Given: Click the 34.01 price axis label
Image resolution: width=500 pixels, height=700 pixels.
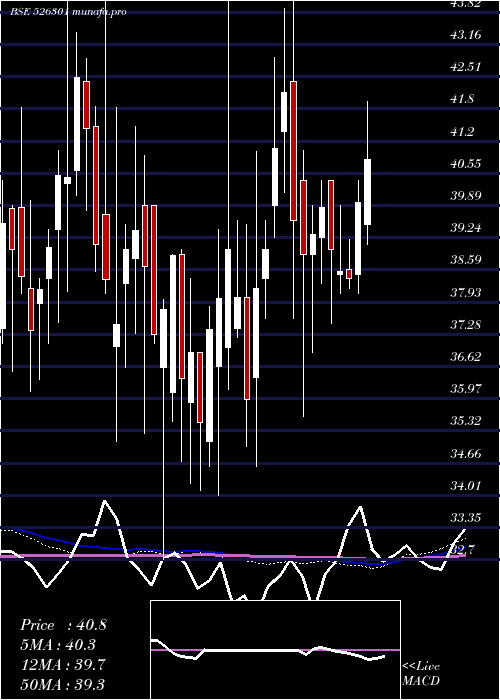Looking at the screenshot, I should (466, 486).
